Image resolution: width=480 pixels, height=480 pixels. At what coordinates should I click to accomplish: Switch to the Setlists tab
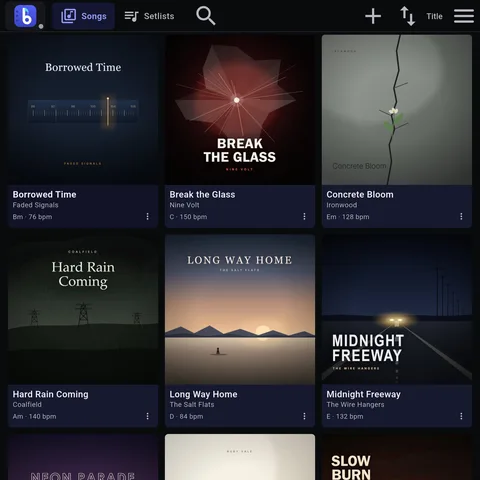[x=149, y=16]
